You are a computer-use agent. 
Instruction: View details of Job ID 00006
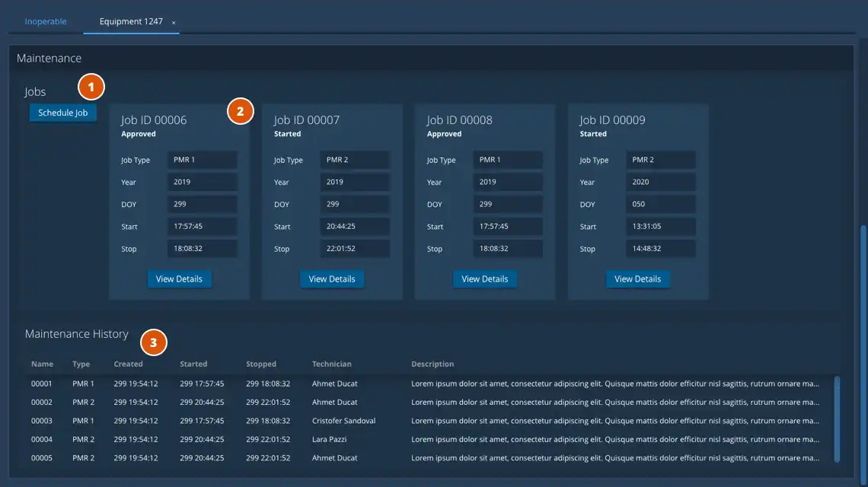[179, 279]
